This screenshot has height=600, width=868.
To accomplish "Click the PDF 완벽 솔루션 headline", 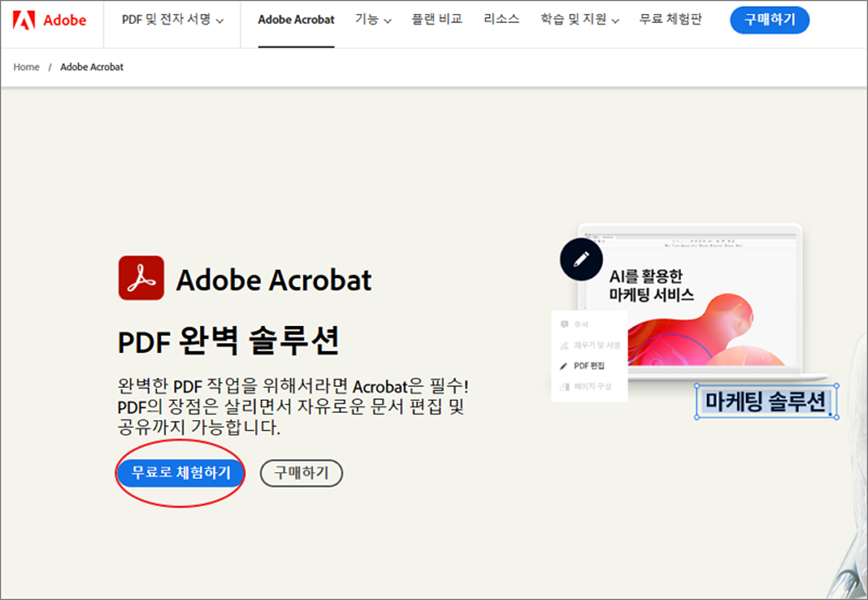I will 229,342.
